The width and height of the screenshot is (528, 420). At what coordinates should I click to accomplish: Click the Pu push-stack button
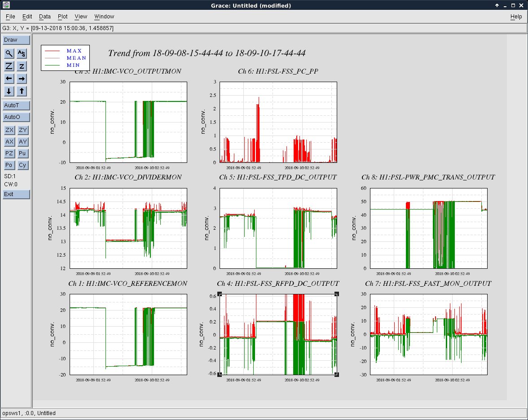click(22, 153)
